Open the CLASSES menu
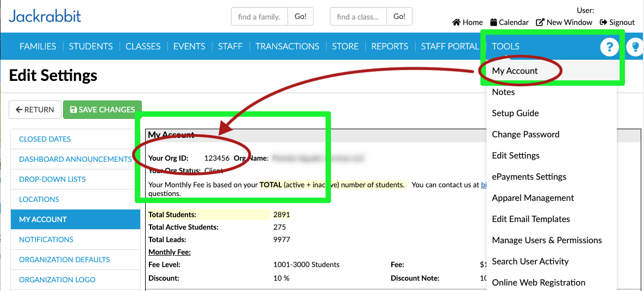This screenshot has width=644, height=291. pos(143,46)
